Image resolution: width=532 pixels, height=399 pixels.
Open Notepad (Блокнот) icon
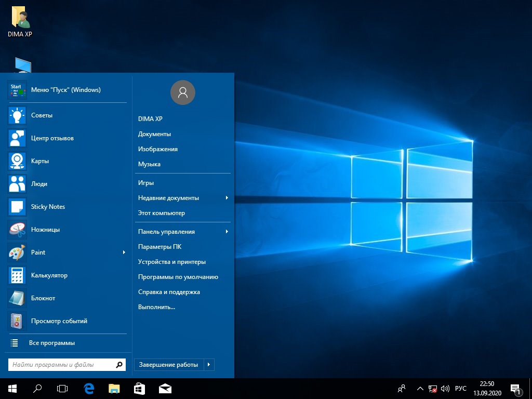17,298
